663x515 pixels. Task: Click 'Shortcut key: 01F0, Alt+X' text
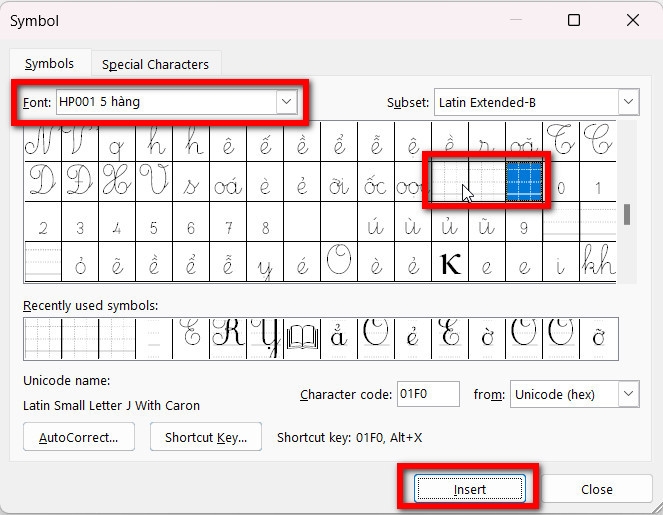click(349, 437)
